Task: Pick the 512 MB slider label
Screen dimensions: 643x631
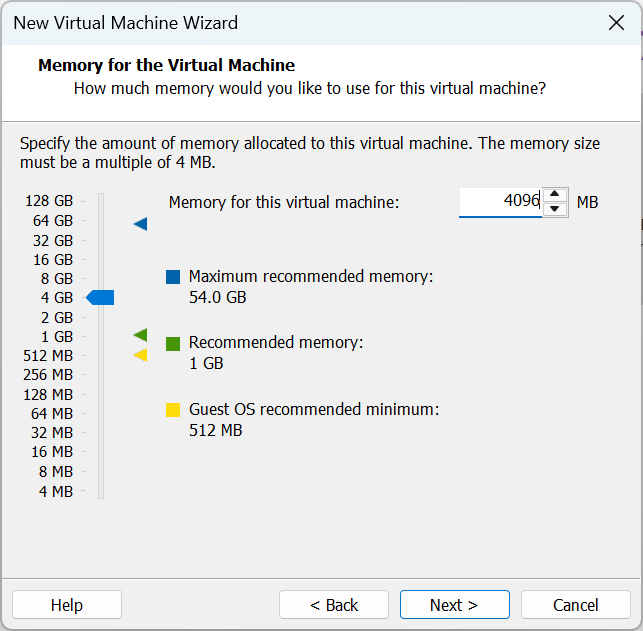Action: pos(48,355)
